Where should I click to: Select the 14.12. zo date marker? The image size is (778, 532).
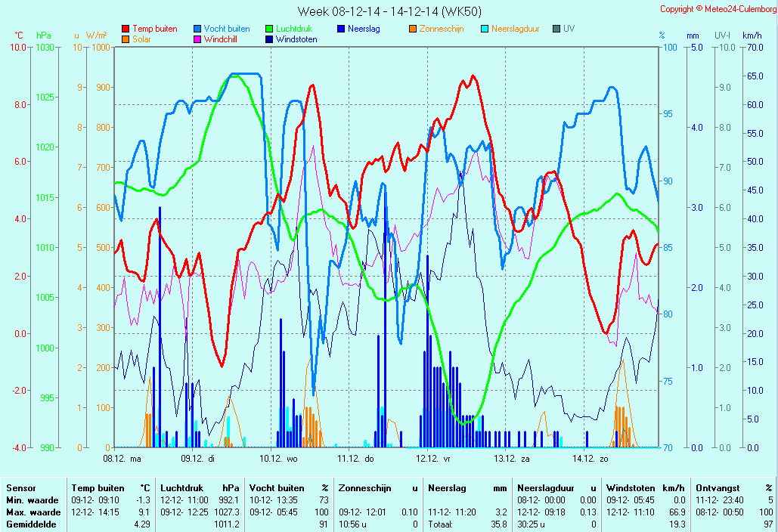590,458
